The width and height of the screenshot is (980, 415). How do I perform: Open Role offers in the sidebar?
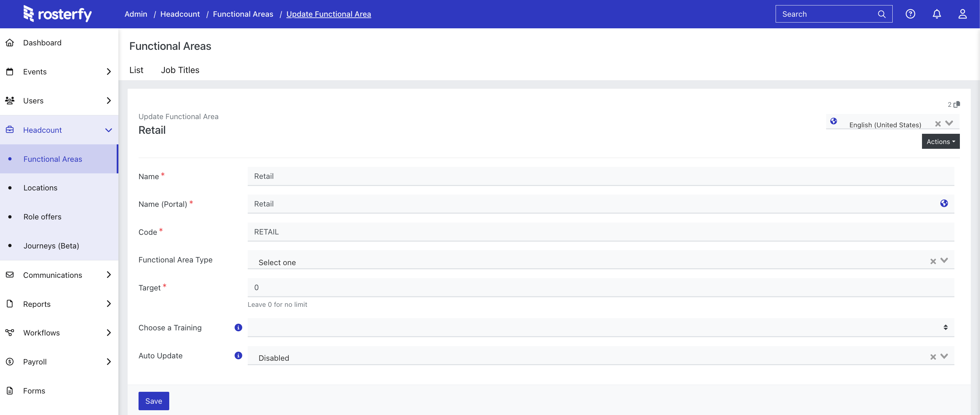click(x=42, y=217)
